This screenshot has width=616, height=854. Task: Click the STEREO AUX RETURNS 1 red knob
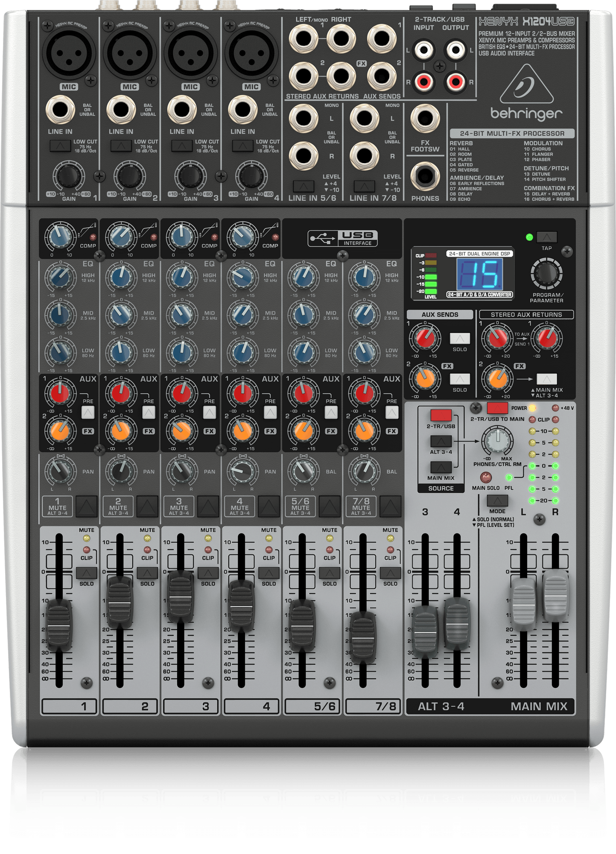tap(497, 338)
